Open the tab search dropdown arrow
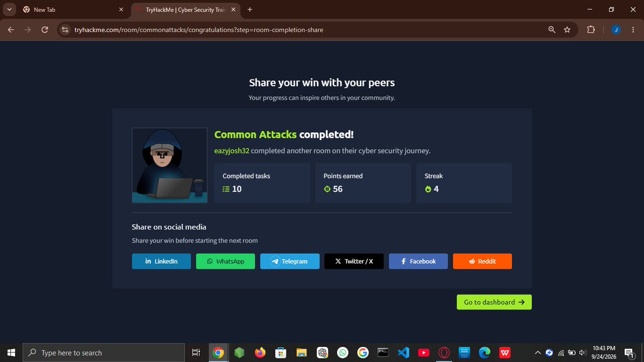 click(9, 10)
